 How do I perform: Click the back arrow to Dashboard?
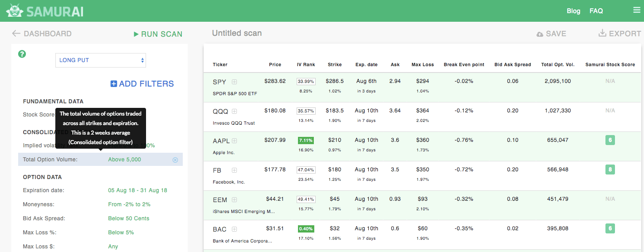[16, 34]
